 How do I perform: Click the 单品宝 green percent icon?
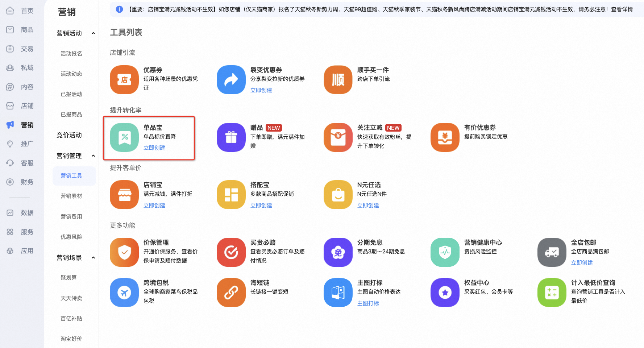coord(124,137)
